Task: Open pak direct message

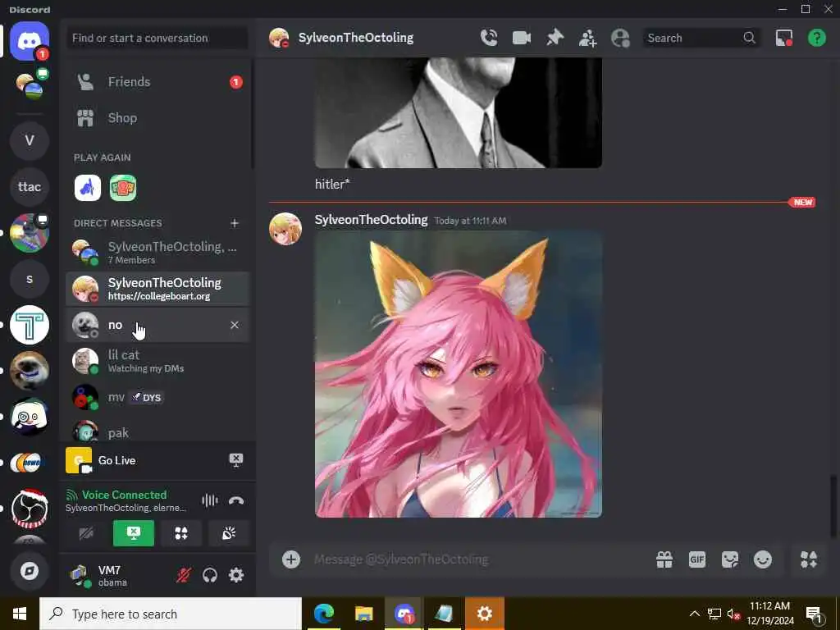Action: (157, 431)
